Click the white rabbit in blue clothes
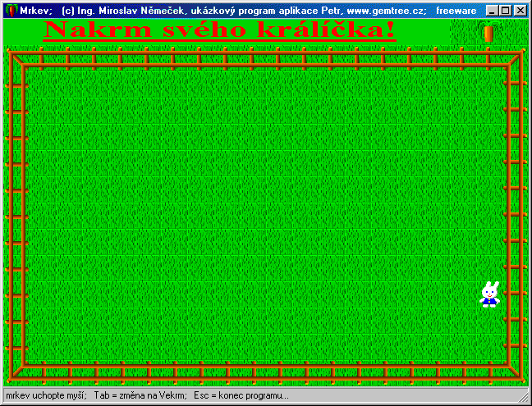Viewport: 532px width, 406px height. pos(490,294)
